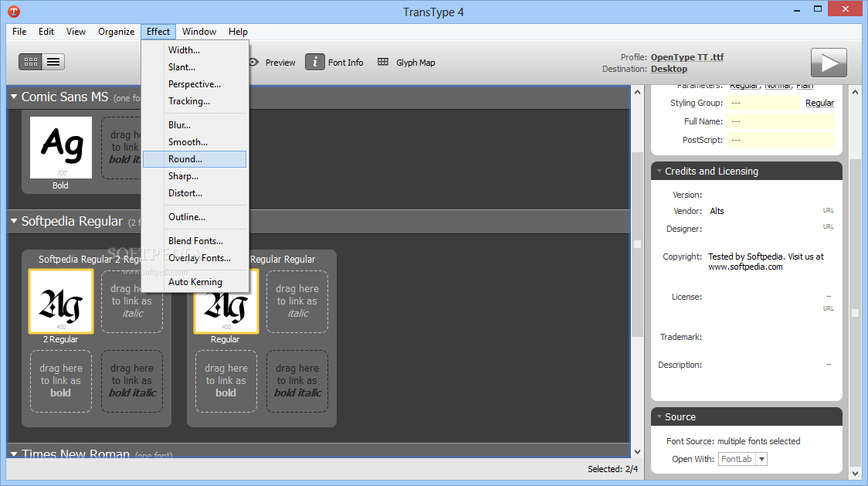Collapse the Times New Roman family group
The width and height of the screenshot is (868, 486).
click(x=14, y=454)
